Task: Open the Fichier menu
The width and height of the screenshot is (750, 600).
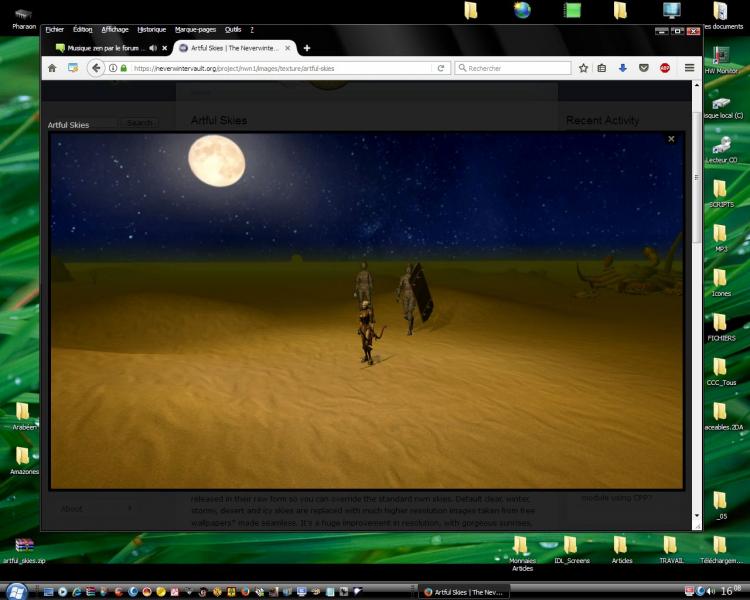Action: click(x=55, y=30)
